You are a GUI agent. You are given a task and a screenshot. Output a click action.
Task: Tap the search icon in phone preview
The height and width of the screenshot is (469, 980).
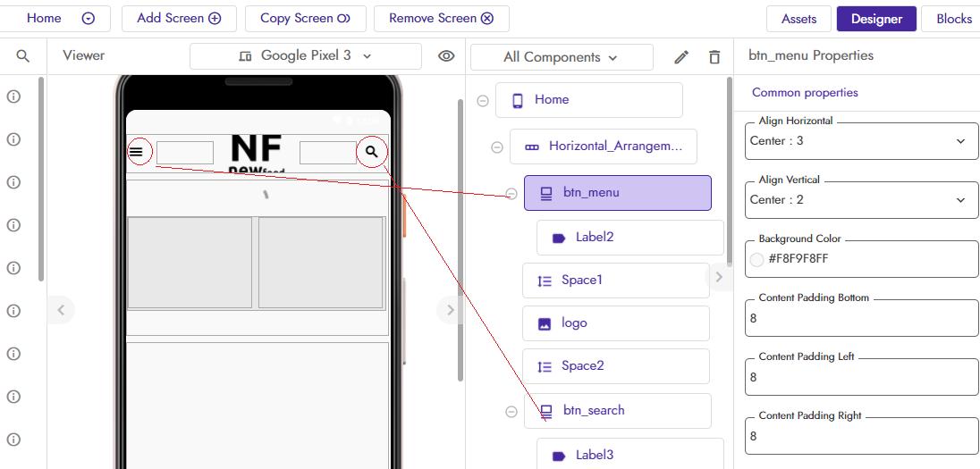pos(372,152)
